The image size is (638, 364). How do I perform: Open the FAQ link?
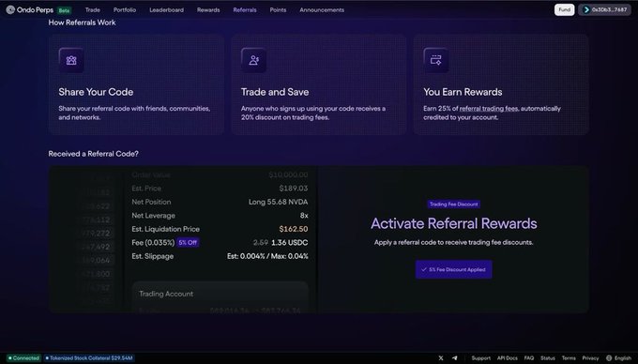529,357
